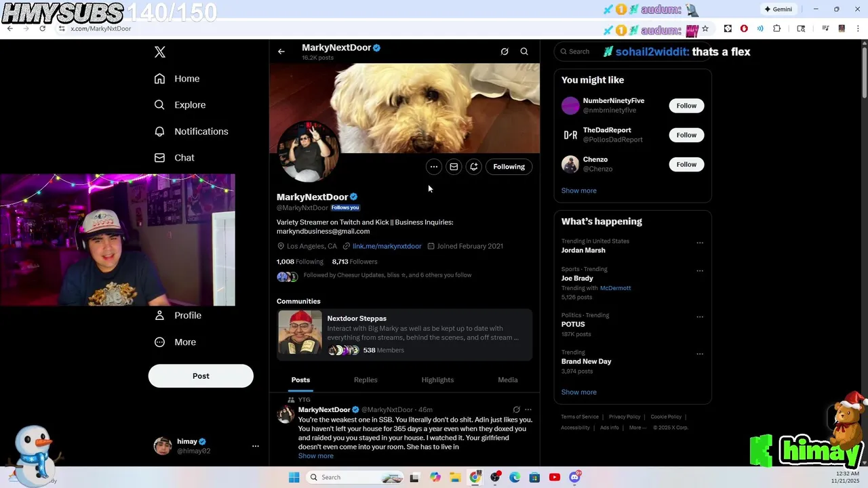Screen dimensions: 868x488
Task: Open Chrome's three-dot menu
Action: 859,28
